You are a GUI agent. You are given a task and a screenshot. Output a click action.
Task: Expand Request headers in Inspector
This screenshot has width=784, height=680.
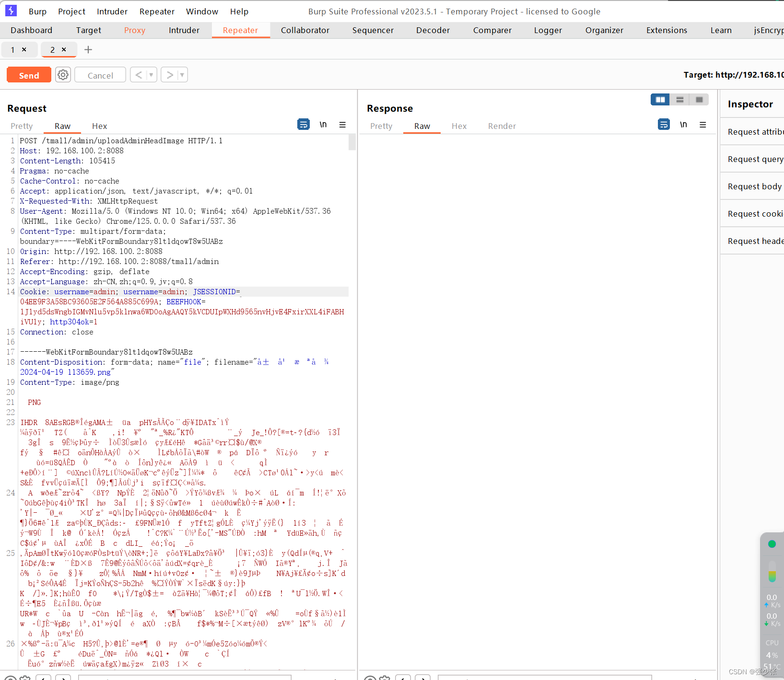click(752, 241)
